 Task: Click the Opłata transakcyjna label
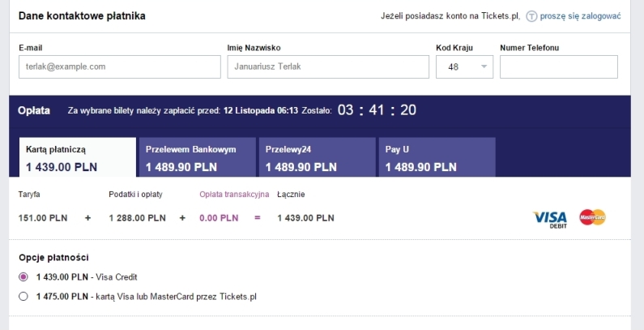[x=235, y=195]
